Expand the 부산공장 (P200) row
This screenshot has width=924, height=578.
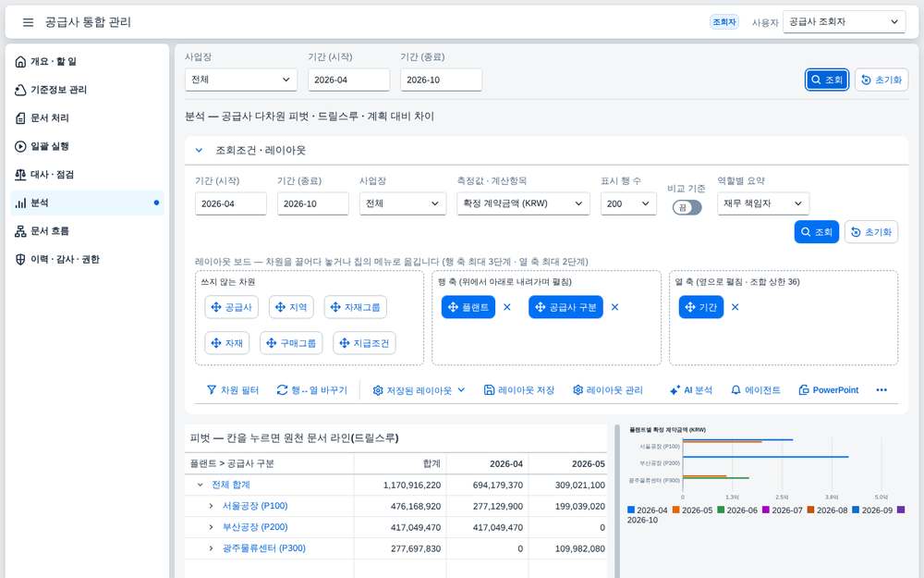point(211,527)
